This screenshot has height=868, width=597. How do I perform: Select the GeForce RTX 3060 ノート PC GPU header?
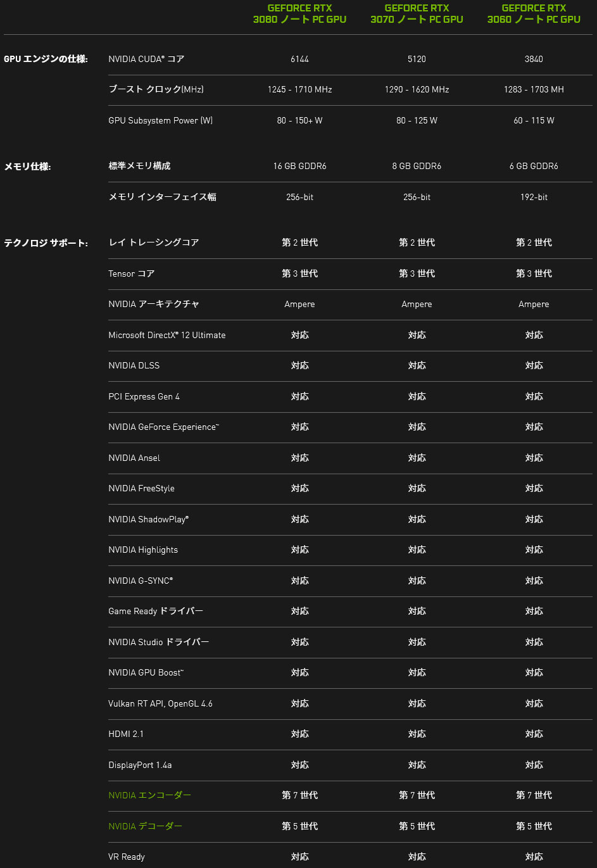(534, 14)
